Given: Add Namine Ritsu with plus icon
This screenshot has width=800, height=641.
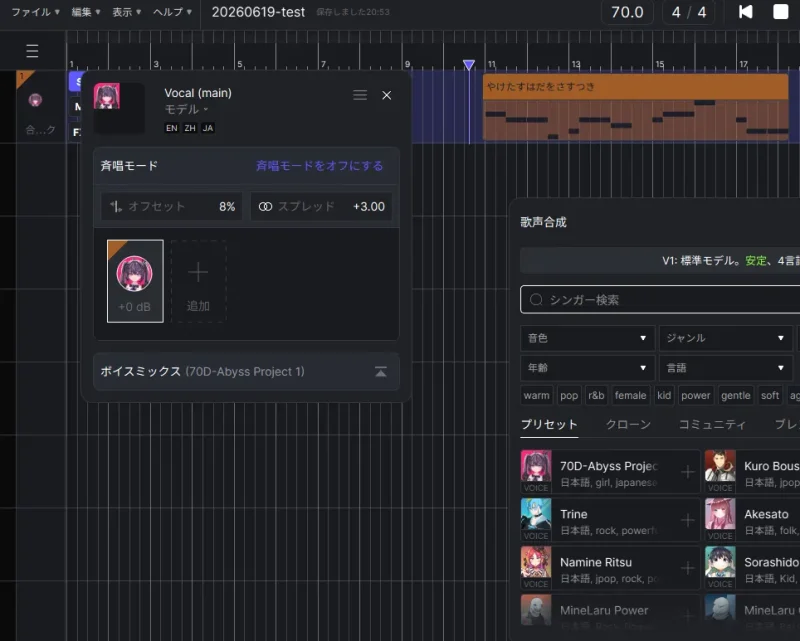Looking at the screenshot, I should click(x=687, y=568).
